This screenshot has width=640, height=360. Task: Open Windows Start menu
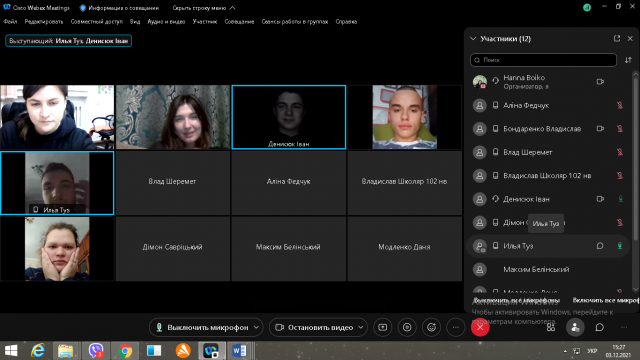pyautogui.click(x=11, y=351)
